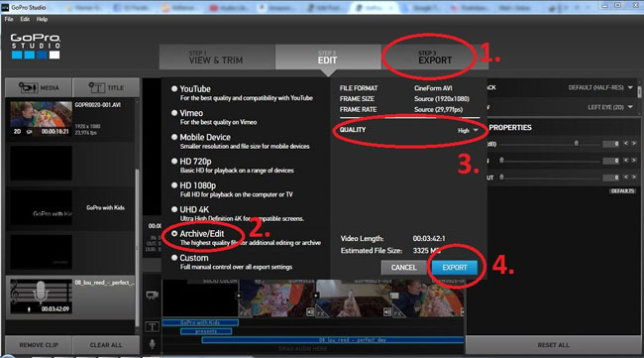
Task: Select 'GoPro with Kids' title bar in timeline
Action: pyautogui.click(x=200, y=322)
